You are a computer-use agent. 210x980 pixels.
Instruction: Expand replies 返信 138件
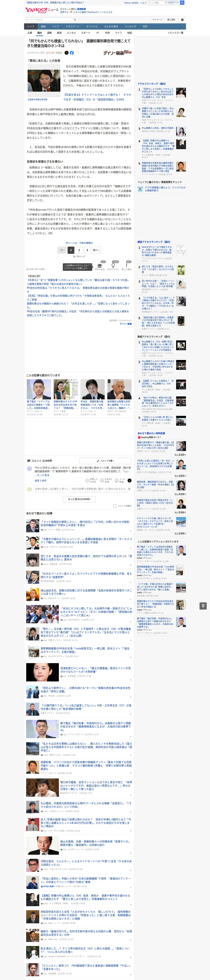[x=40, y=481]
